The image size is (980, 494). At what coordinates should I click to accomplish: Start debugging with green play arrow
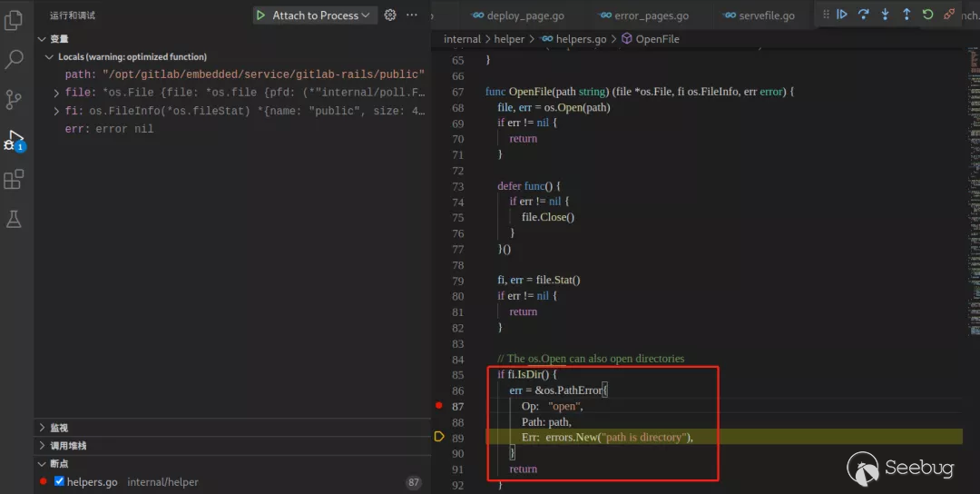click(x=261, y=15)
